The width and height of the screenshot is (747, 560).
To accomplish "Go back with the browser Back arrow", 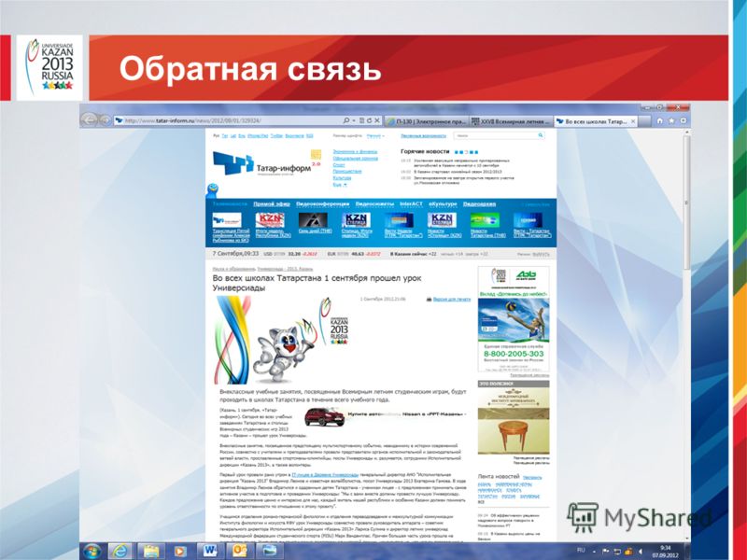I will [x=89, y=119].
